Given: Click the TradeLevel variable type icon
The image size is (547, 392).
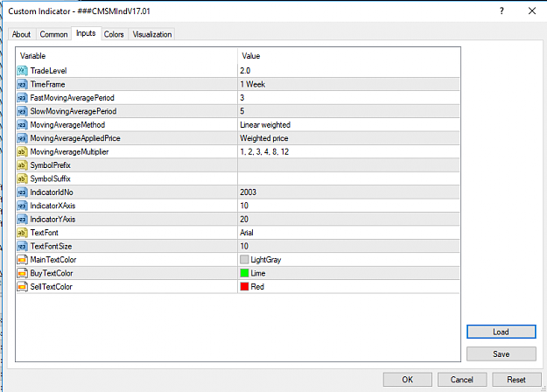Looking at the screenshot, I should point(22,71).
